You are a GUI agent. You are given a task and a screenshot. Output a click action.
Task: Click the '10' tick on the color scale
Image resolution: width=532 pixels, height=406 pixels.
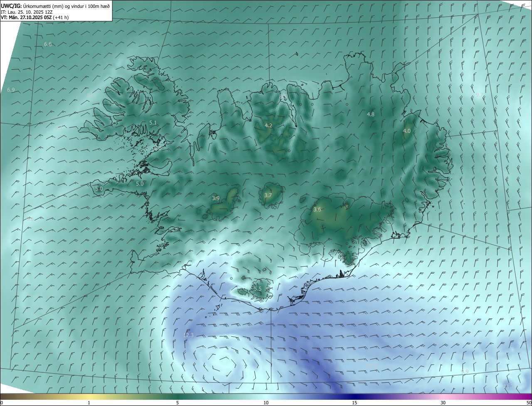(x=266, y=403)
